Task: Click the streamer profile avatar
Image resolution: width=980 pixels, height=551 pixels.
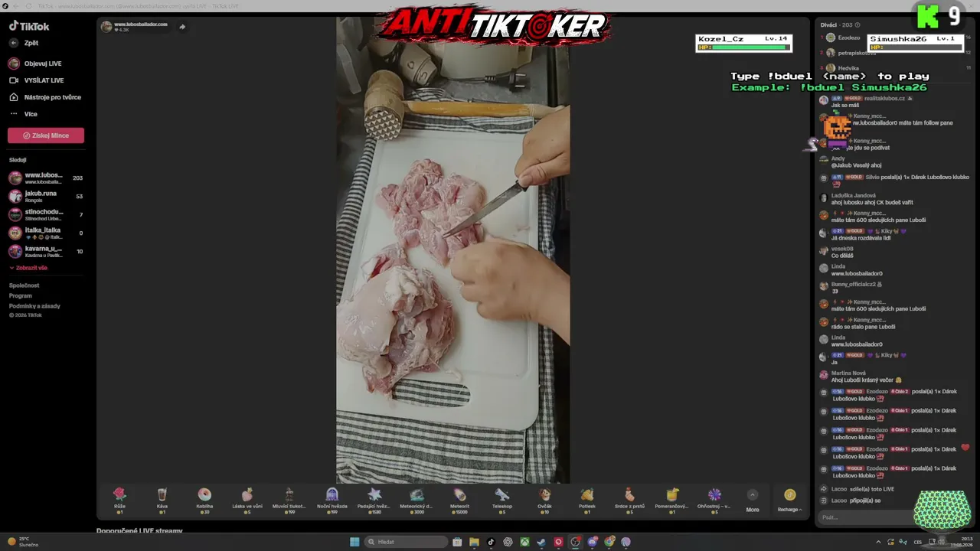Action: click(106, 27)
